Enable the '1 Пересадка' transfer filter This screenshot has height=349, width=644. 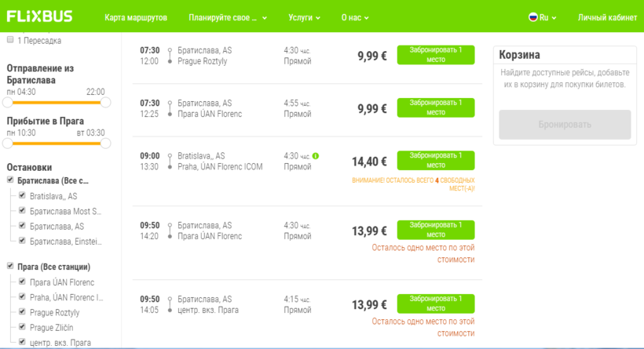coord(10,40)
